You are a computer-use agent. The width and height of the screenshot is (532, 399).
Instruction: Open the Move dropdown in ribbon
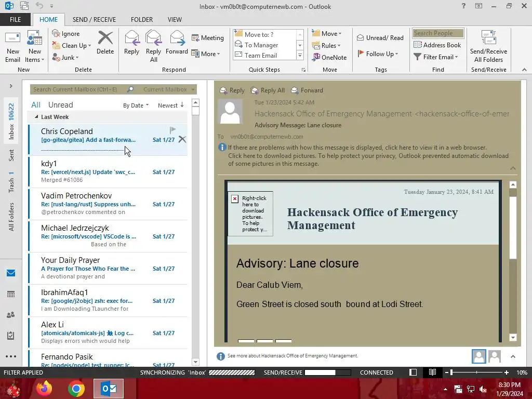pos(327,34)
